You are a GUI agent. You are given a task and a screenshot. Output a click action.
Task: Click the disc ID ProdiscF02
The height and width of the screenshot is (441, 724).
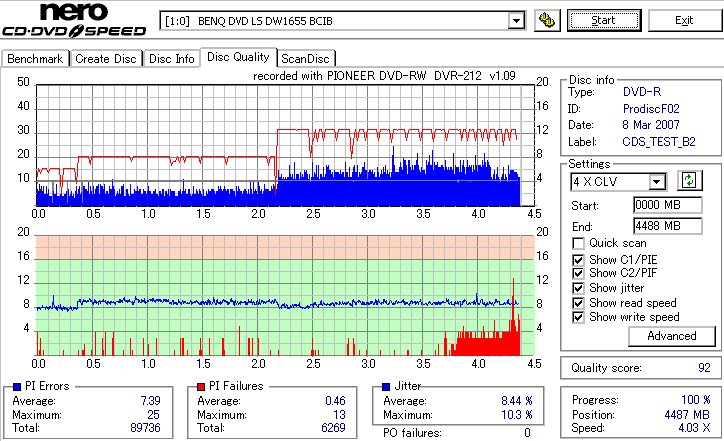[651, 109]
